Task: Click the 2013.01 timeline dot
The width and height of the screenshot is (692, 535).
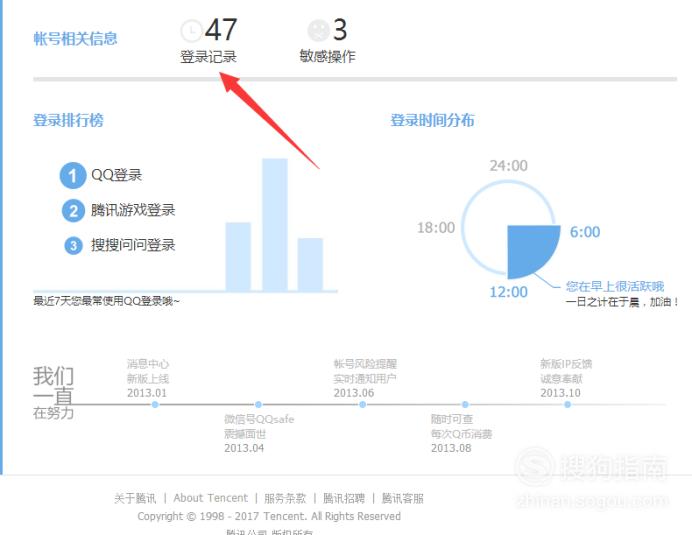Action: coord(155,404)
